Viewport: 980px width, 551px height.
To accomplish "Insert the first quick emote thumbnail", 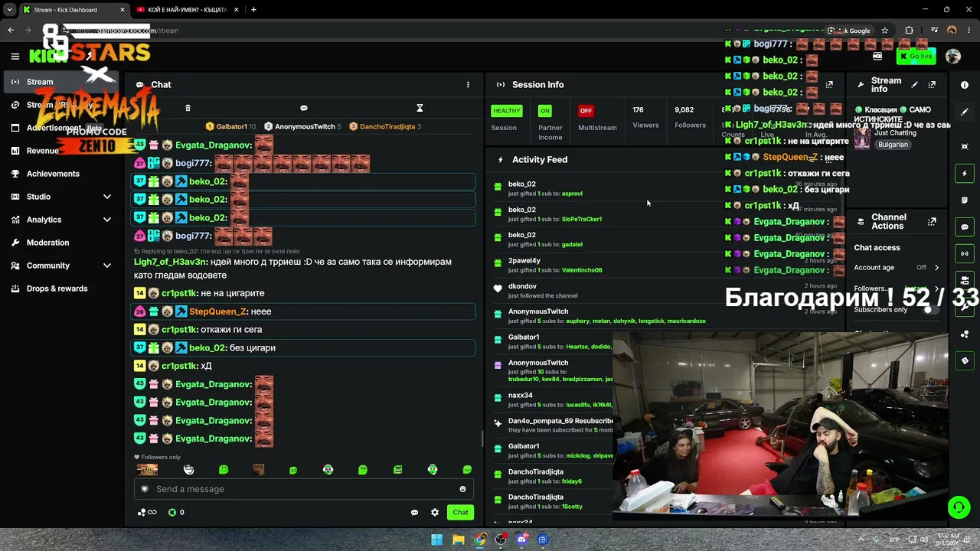I will (x=147, y=470).
